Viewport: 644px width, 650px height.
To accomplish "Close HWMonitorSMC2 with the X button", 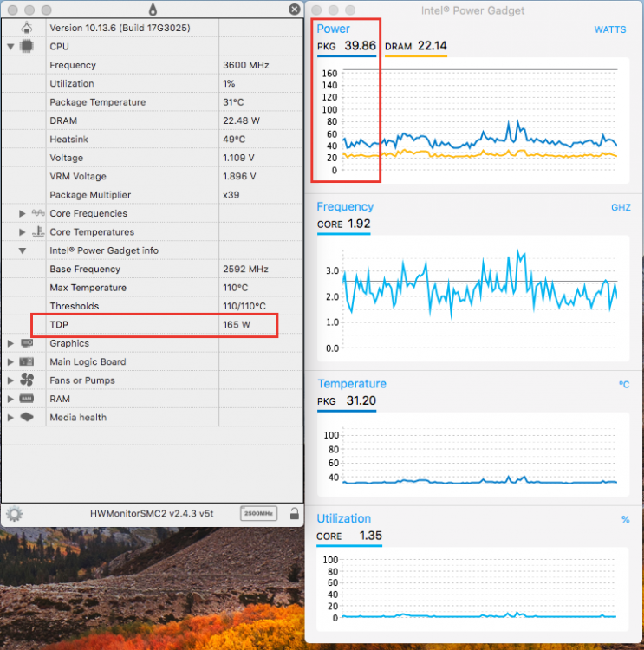I will (295, 10).
